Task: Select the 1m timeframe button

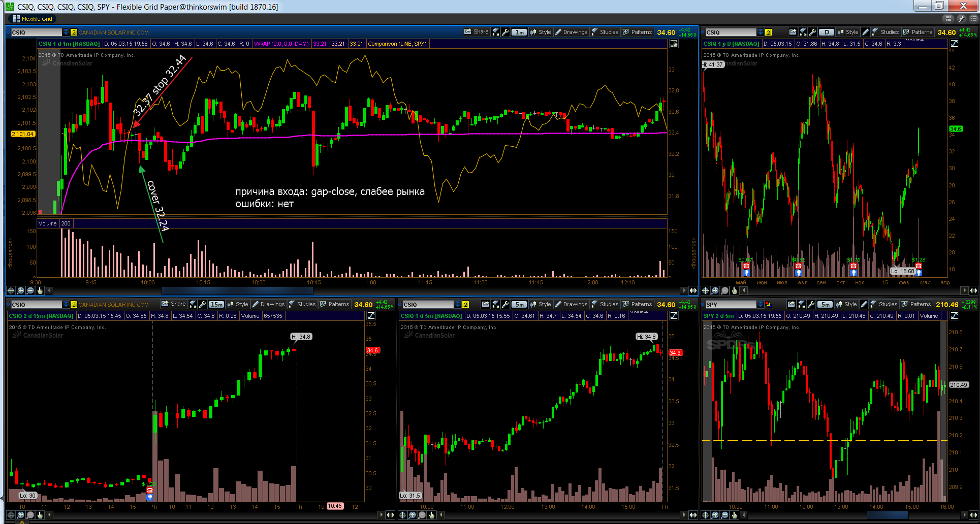Action: pyautogui.click(x=519, y=32)
